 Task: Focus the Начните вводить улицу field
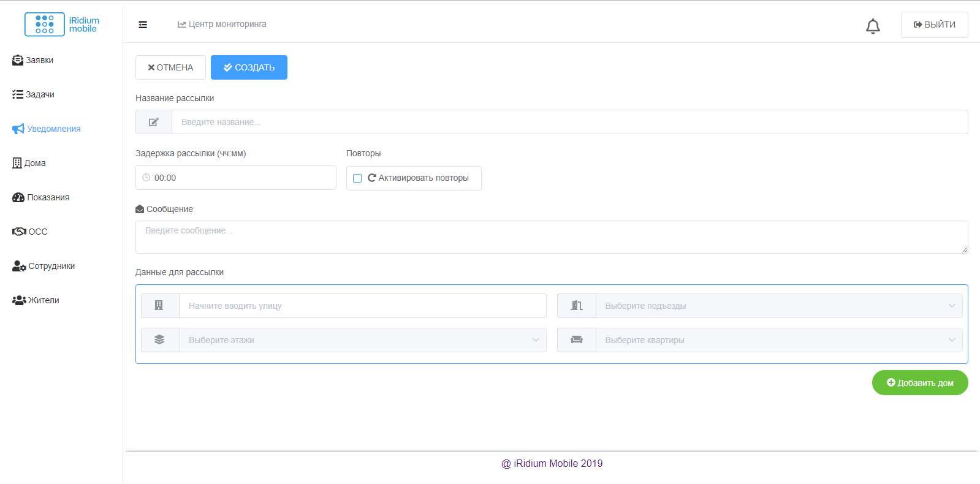(x=362, y=306)
